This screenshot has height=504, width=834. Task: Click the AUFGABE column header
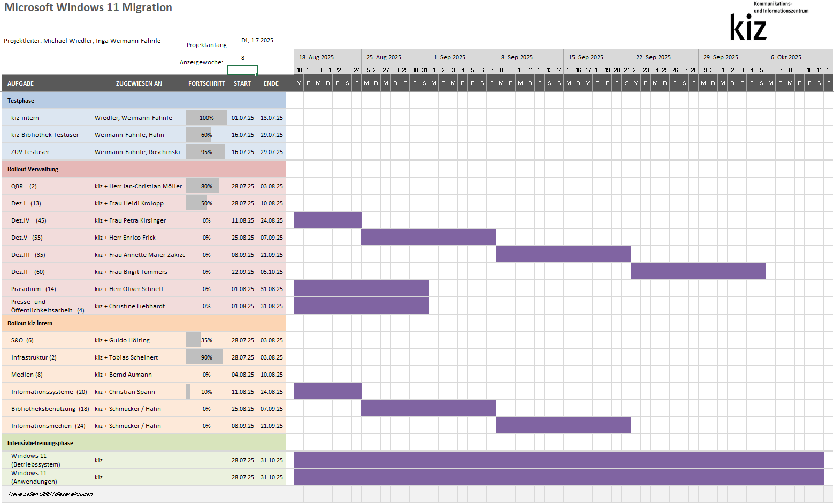20,83
